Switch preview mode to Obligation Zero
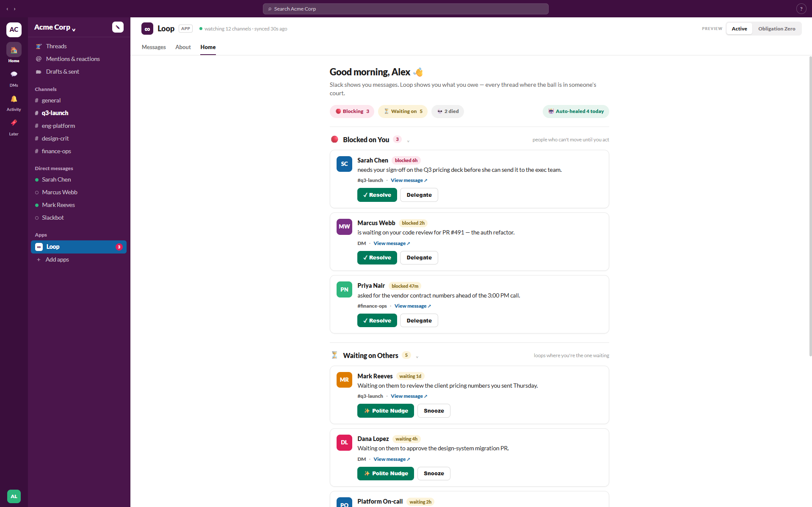 pos(776,29)
